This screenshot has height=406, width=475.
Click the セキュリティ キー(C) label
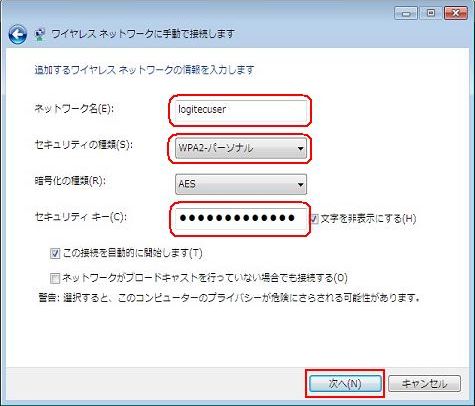(x=81, y=217)
